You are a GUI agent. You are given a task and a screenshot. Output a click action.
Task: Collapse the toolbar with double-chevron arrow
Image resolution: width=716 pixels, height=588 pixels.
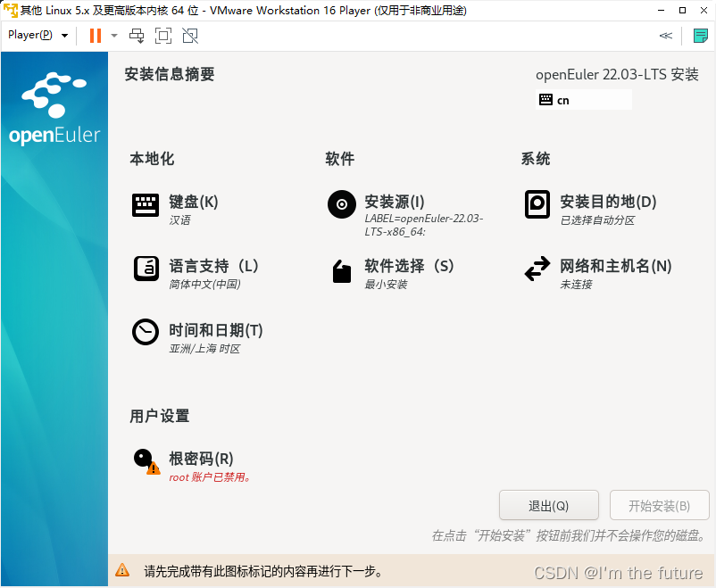click(x=665, y=36)
